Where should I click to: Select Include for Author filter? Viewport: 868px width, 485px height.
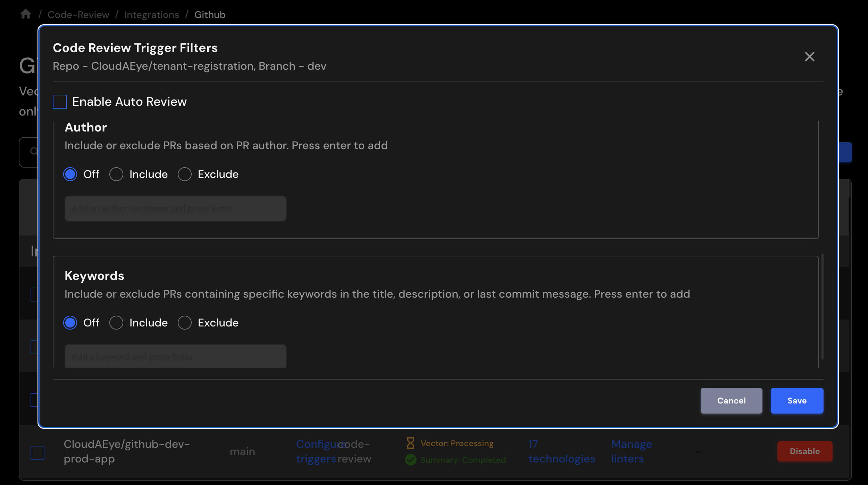point(116,174)
